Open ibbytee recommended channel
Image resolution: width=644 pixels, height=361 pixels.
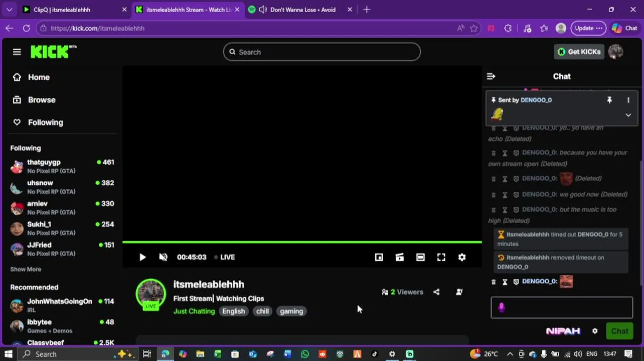tap(62, 326)
